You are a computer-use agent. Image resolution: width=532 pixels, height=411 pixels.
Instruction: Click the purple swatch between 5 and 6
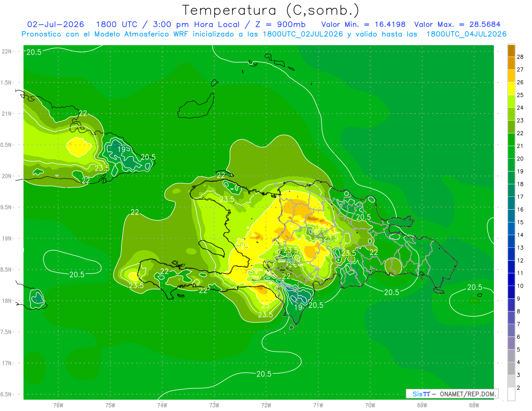511,344
